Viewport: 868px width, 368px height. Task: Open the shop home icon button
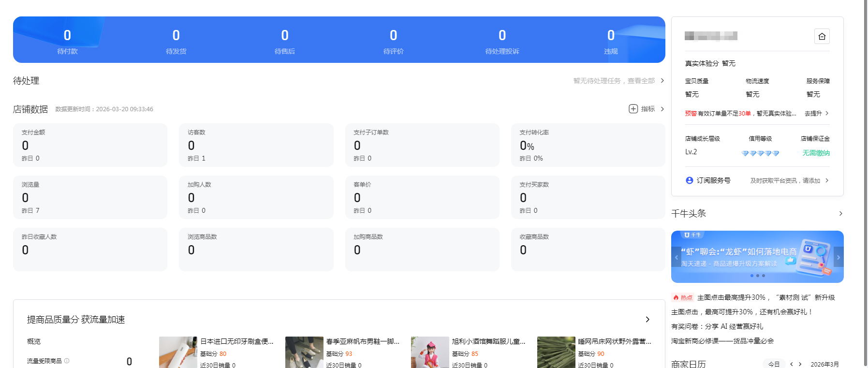tap(822, 36)
